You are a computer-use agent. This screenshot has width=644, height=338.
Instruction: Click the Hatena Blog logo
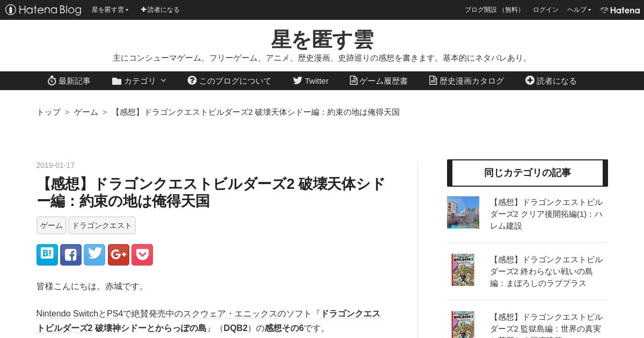[43, 10]
